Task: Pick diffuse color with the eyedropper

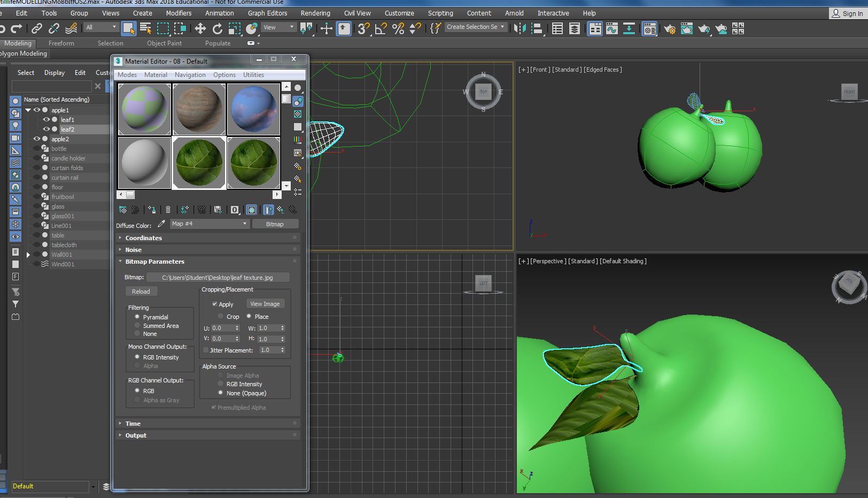Action: (x=161, y=224)
